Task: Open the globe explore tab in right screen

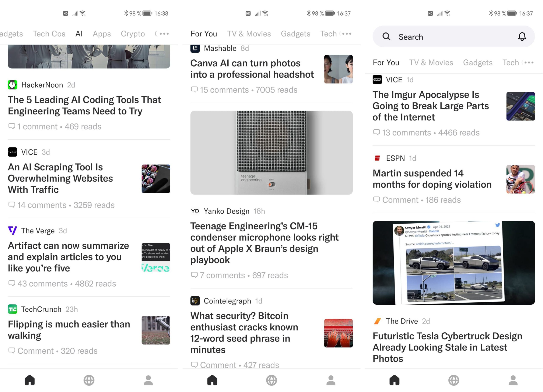Action: 454,380
